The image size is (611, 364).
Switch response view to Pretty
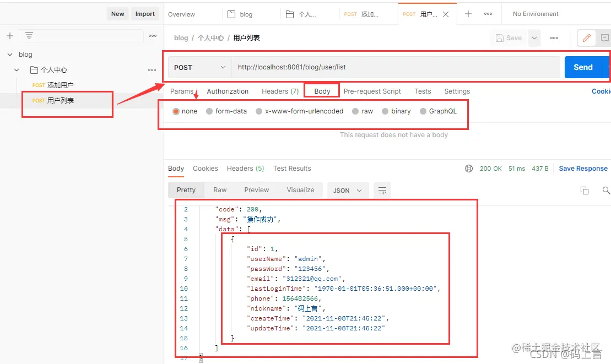point(186,190)
